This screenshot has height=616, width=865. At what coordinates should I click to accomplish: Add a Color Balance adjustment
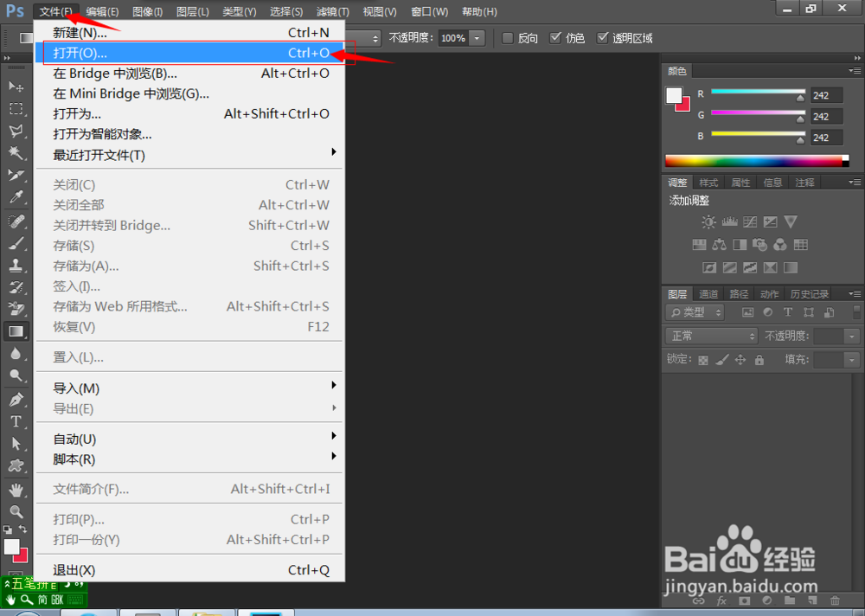pyautogui.click(x=720, y=245)
